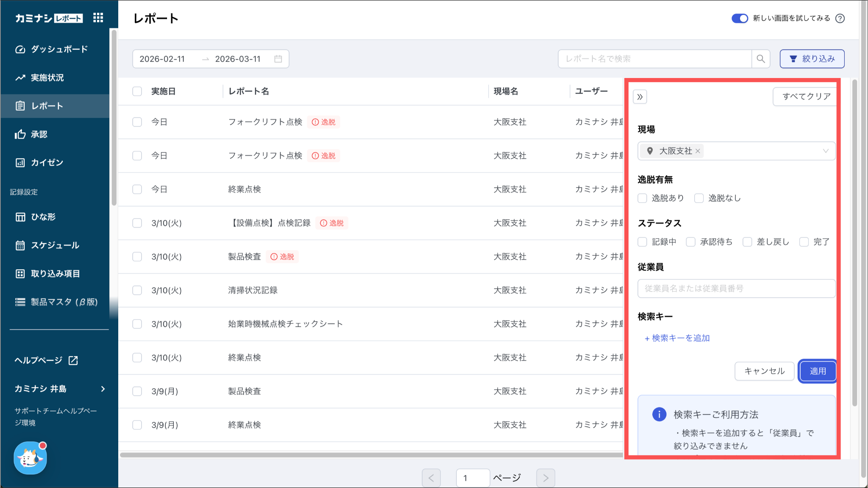Open the app grid launcher icon
The height and width of the screenshot is (488, 868).
click(x=98, y=18)
